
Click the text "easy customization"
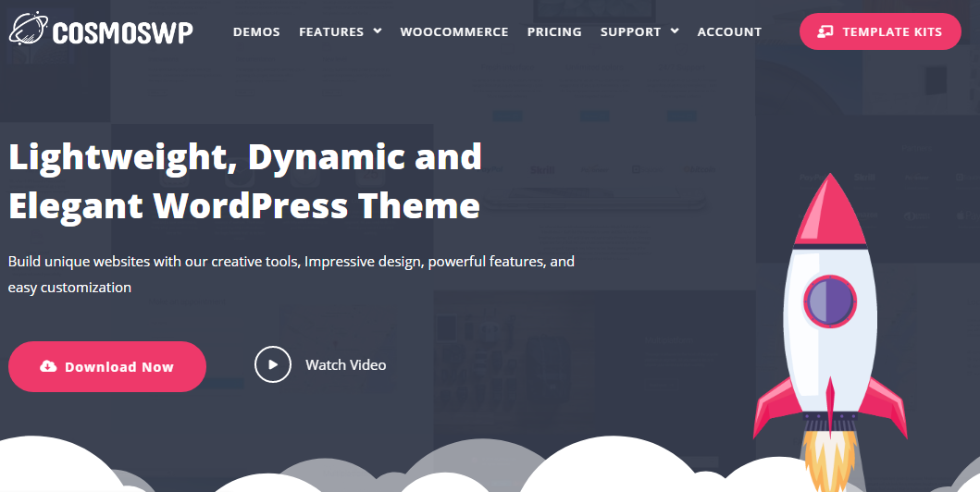pyautogui.click(x=69, y=288)
